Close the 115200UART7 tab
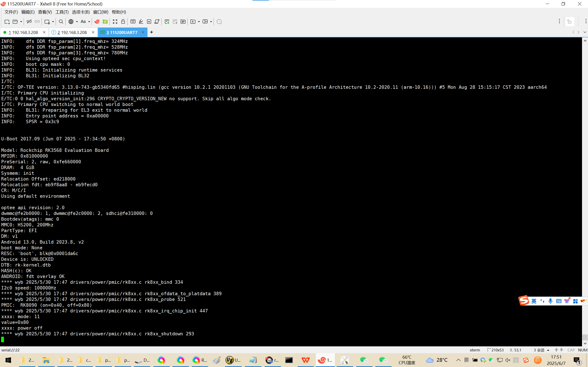Image resolution: width=588 pixels, height=367 pixels. pyautogui.click(x=143, y=32)
